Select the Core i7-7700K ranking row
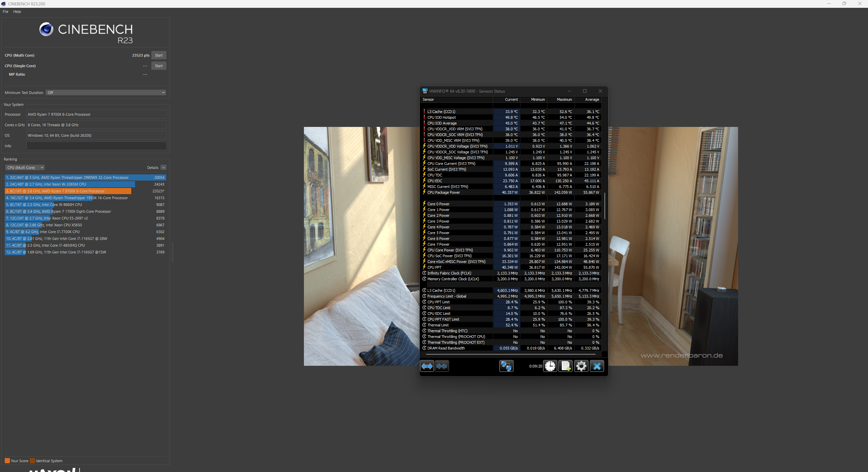Viewport: 868px width, 472px height. (85, 232)
